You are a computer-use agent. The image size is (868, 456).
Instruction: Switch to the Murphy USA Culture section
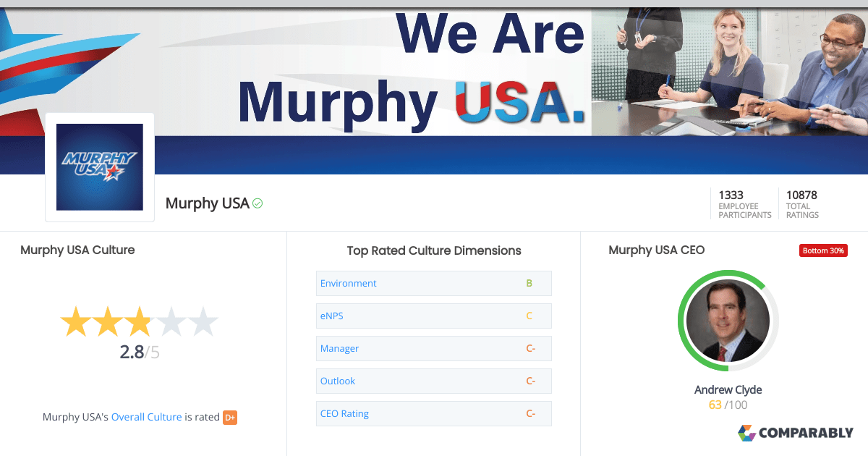77,250
